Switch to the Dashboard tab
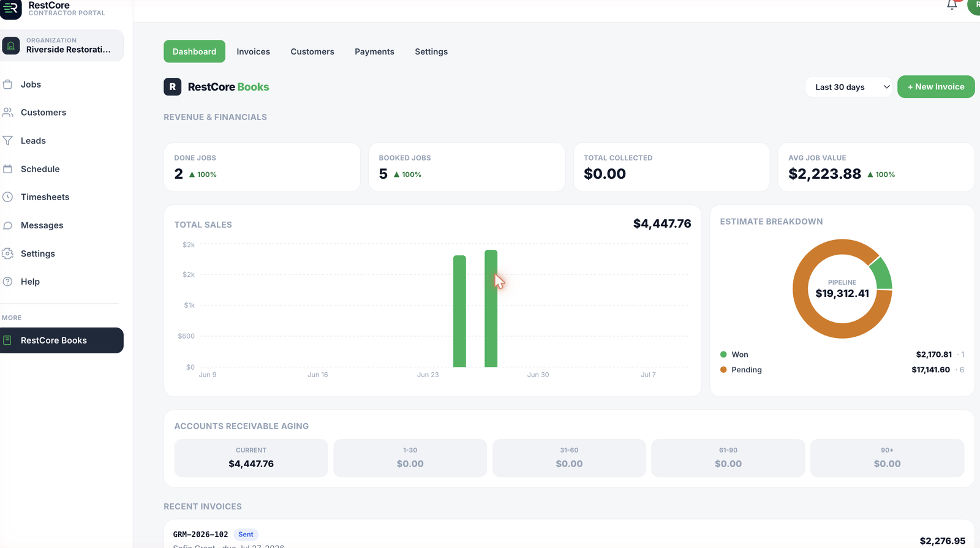This screenshot has height=548, width=980. point(194,51)
